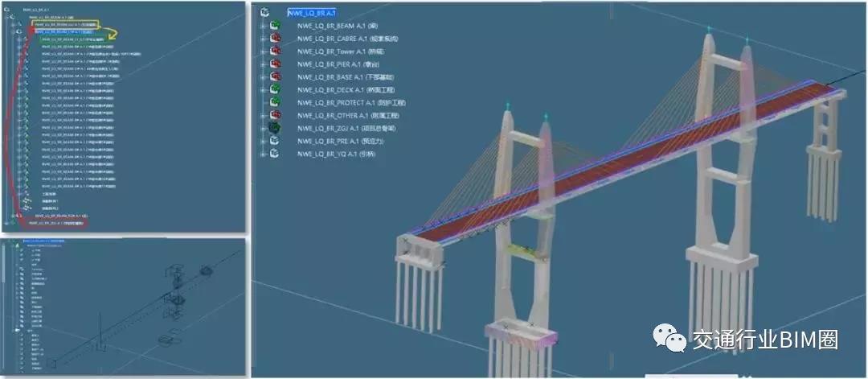Click the PIER product node icon

tap(274, 64)
